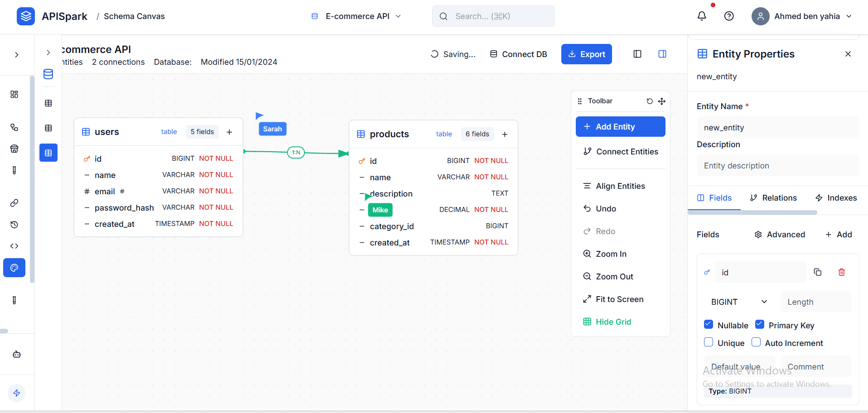Image resolution: width=868 pixels, height=413 pixels.
Task: Open the BIGINT data type dropdown
Action: (x=739, y=302)
